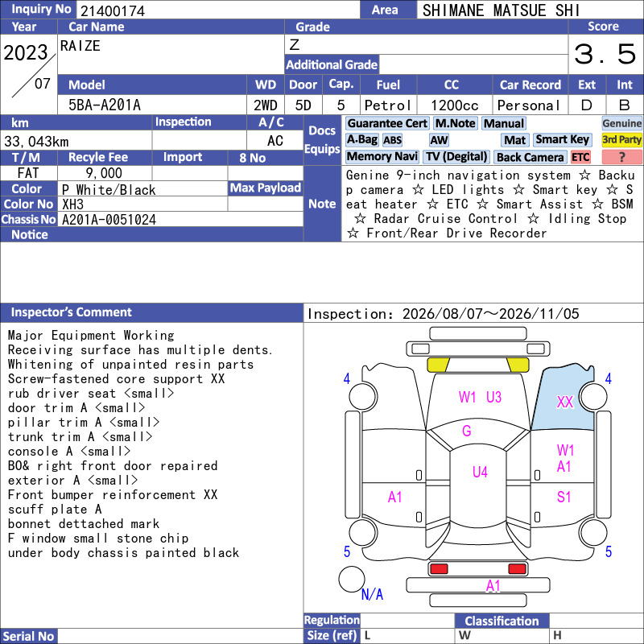Click the recycle fee value 9,000
Screen dimensions: 644x644
click(x=104, y=173)
